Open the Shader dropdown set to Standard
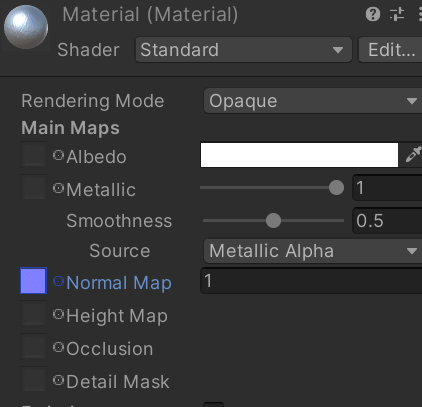Viewport: 422px width, 407px height. [x=243, y=50]
